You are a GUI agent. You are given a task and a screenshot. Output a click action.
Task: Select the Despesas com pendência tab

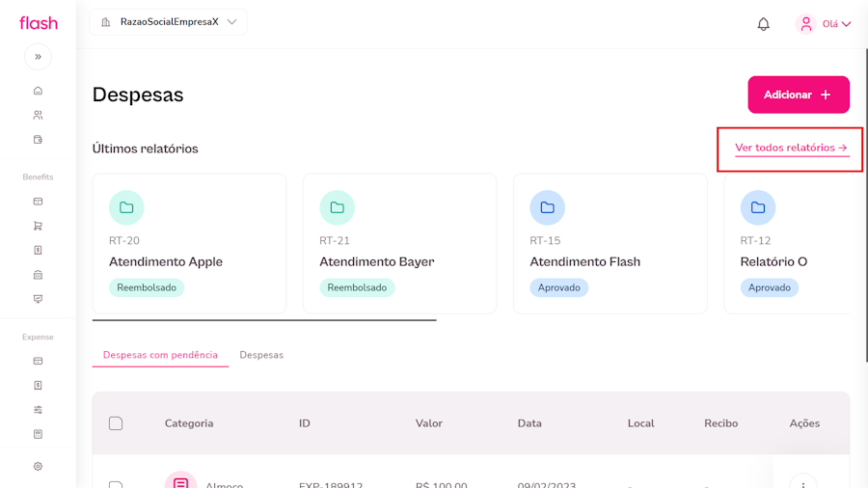(160, 355)
